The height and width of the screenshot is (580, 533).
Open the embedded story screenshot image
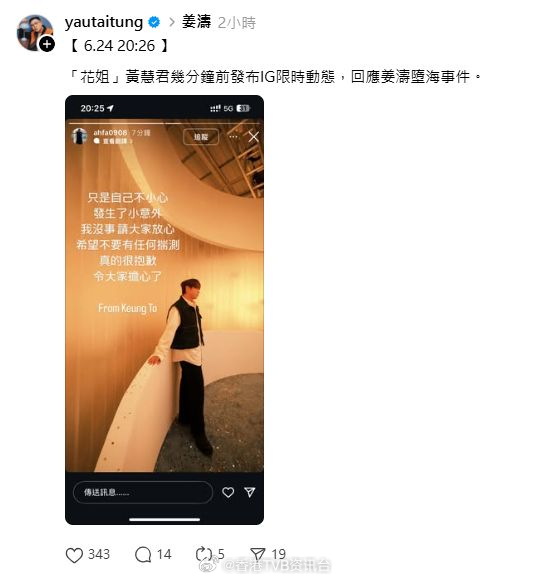[164, 310]
